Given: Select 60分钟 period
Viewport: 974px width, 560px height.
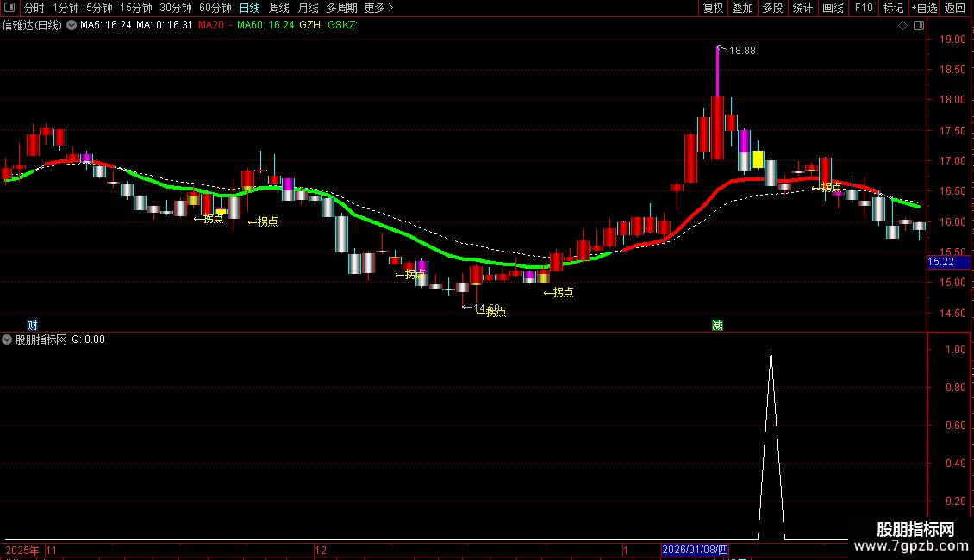Looking at the screenshot, I should (215, 8).
